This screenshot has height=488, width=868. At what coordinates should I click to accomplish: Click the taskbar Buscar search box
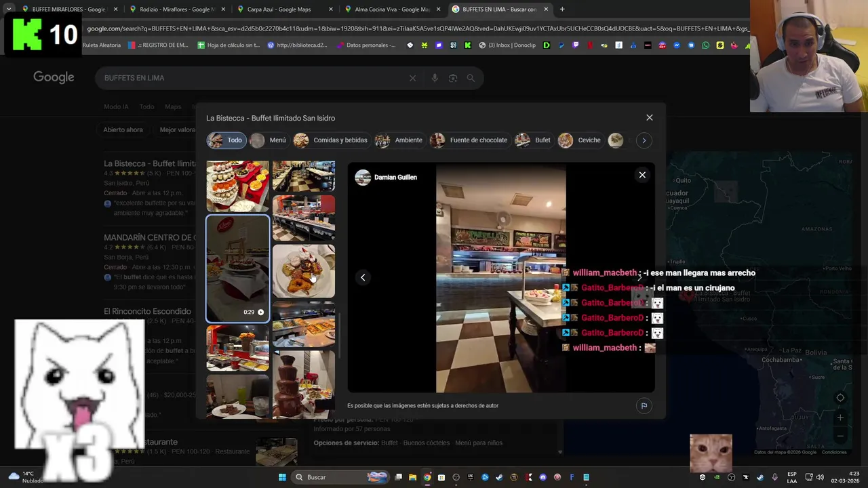coord(340,477)
